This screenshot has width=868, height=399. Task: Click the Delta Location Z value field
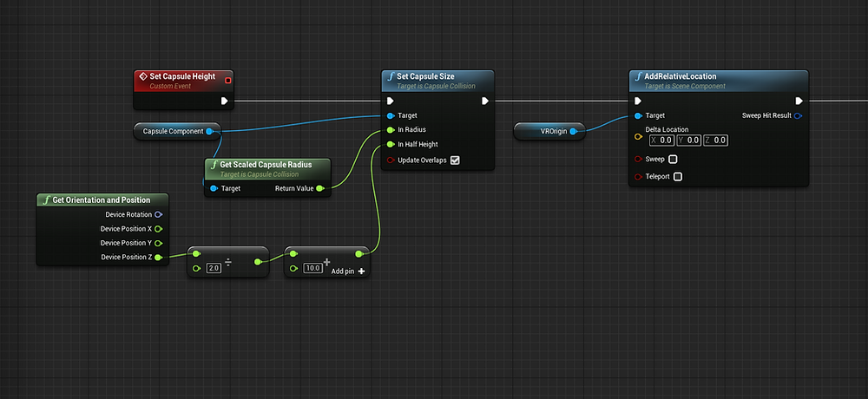click(716, 141)
